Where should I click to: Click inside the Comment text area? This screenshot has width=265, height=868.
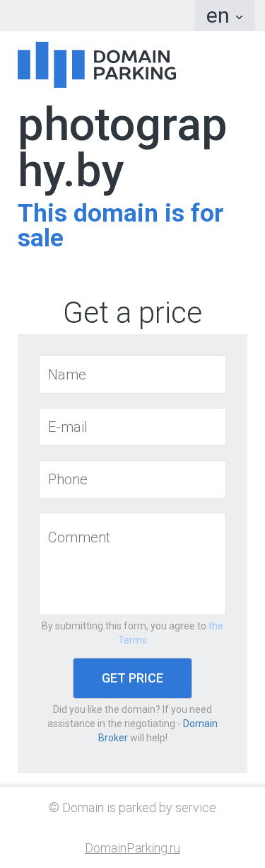coord(132,564)
